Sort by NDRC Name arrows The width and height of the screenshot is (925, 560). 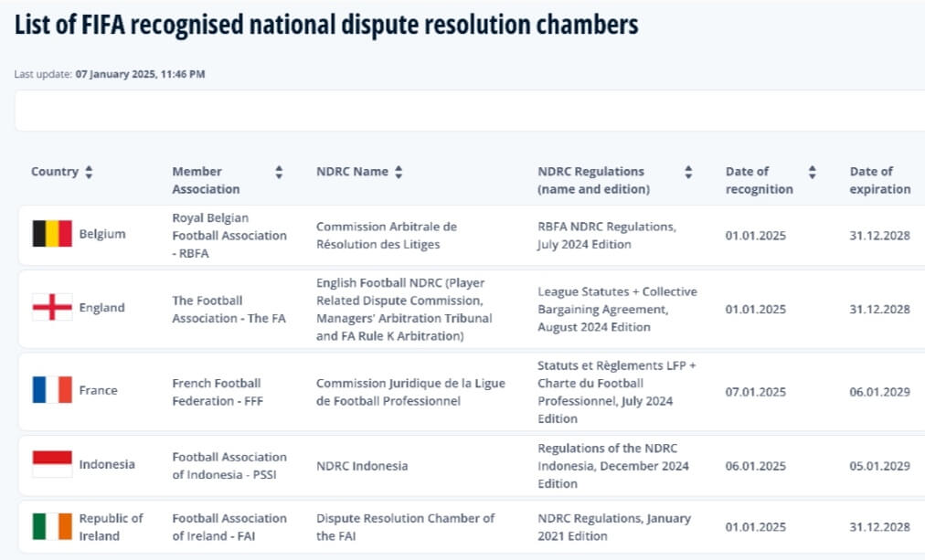point(399,172)
